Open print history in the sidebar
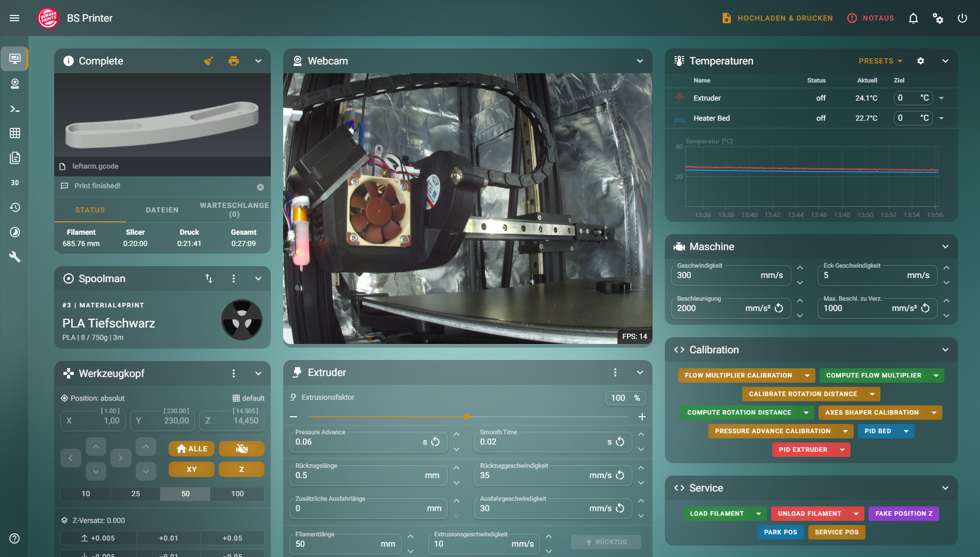This screenshot has height=557, width=980. point(15,207)
